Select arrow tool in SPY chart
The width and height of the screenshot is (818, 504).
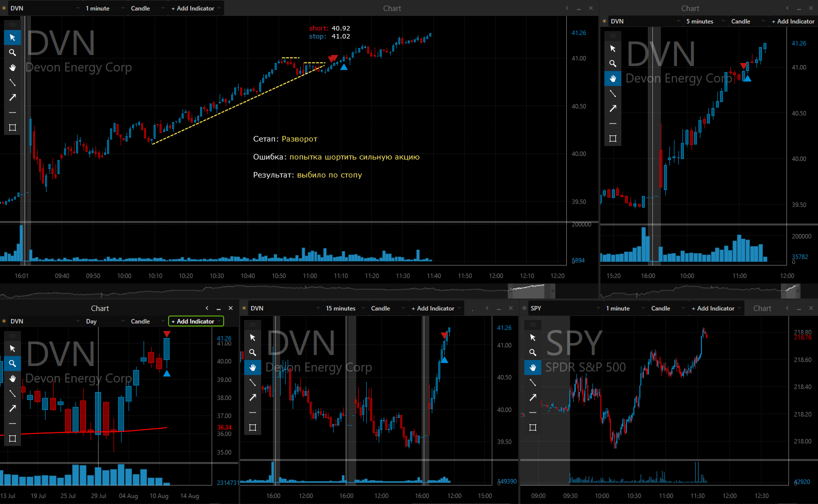pos(533,397)
